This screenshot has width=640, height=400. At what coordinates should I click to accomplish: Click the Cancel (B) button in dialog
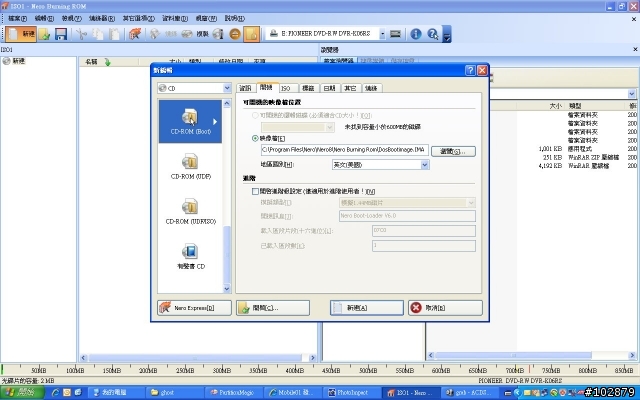[445, 308]
